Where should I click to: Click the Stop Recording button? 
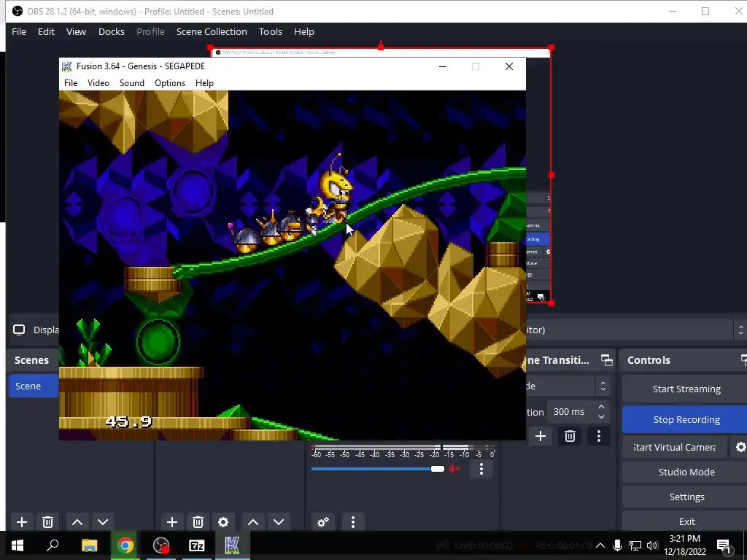(686, 419)
